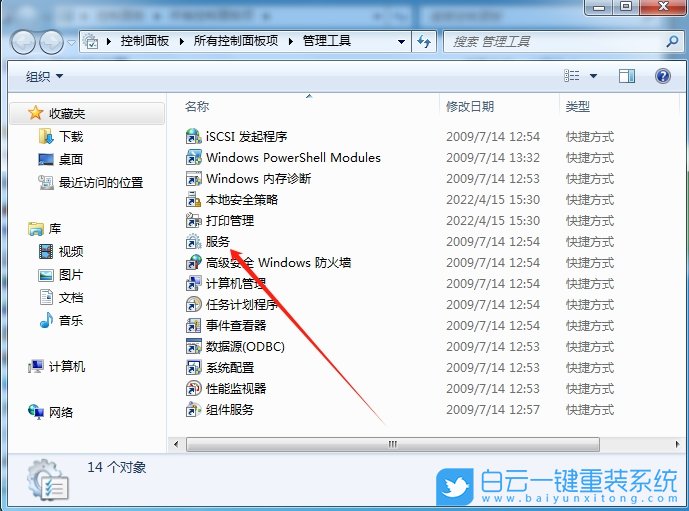
Task: Expand the arrow after 所有控制面板项 breadcrumb
Action: [x=290, y=41]
